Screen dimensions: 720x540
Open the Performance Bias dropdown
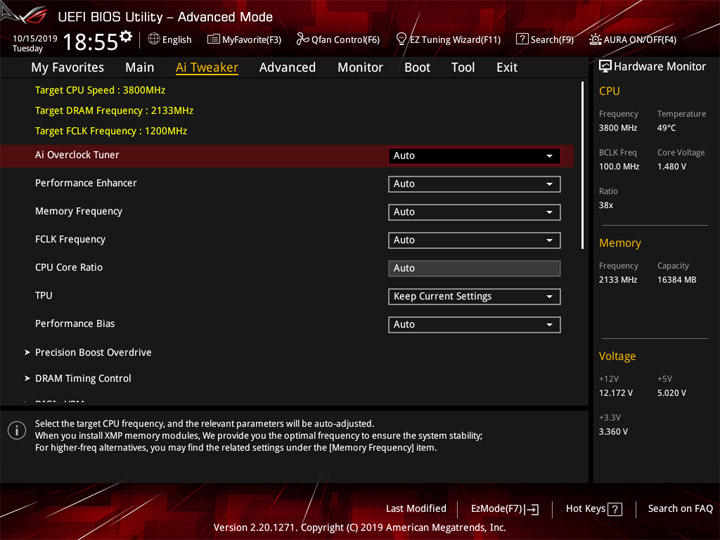[474, 325]
